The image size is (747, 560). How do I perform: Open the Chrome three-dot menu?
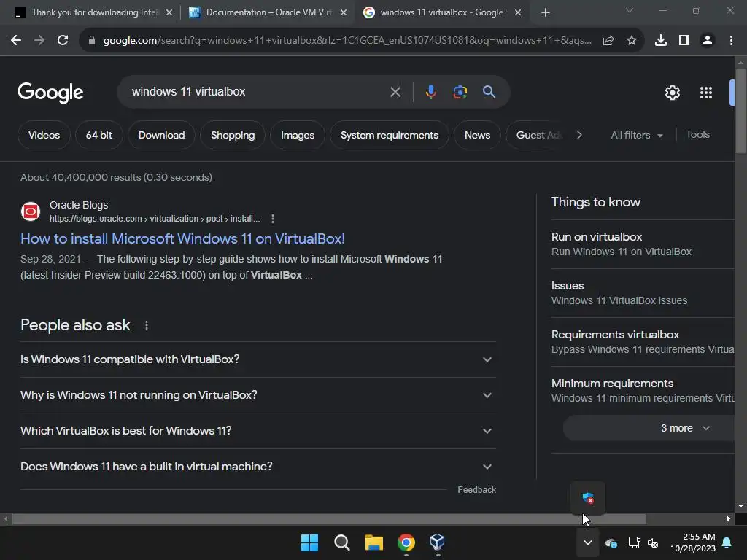coord(731,41)
